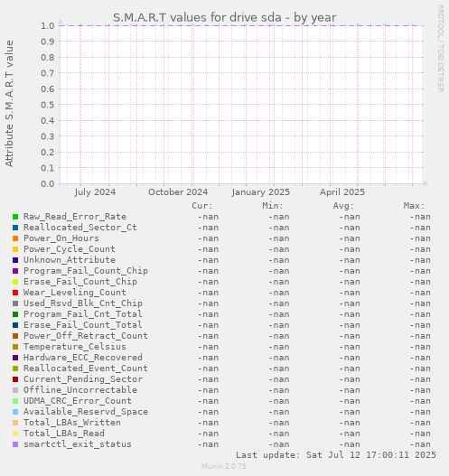The height and width of the screenshot is (476, 449).
Task: Click the graph title for drive sda
Action: click(x=225, y=17)
